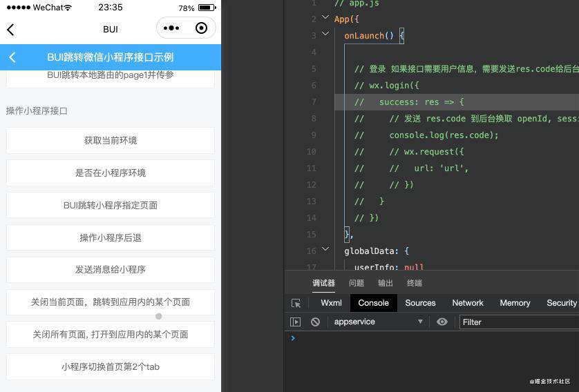The height and width of the screenshot is (392, 579).
Task: Click the battery indicator in status bar
Action: [207, 8]
